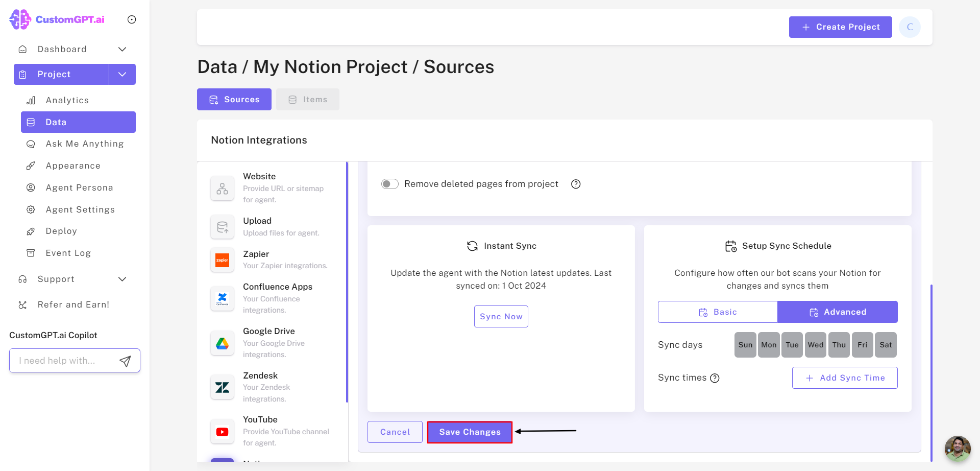Viewport: 980px width, 471px height.
Task: Toggle Remove deleted pages from project
Action: tap(390, 184)
